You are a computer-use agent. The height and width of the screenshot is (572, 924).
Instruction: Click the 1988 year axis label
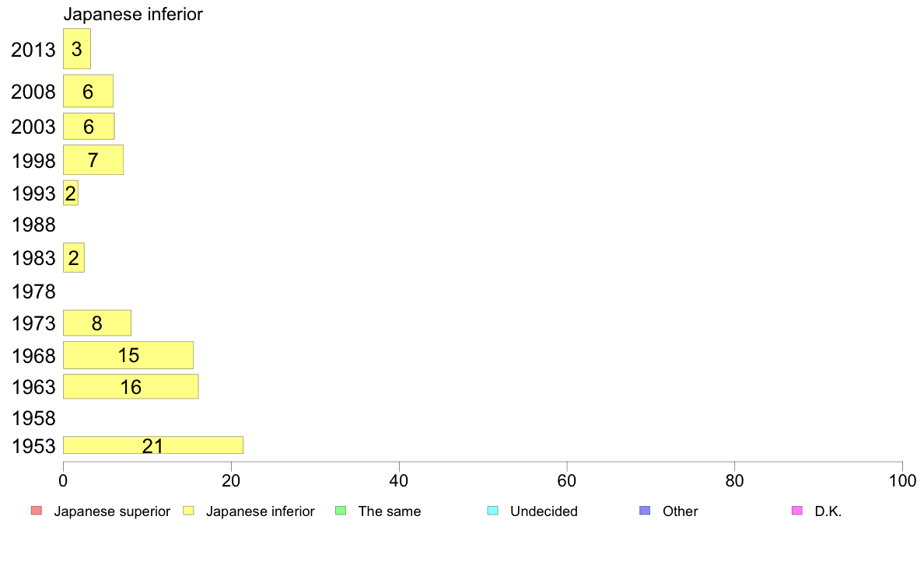pyautogui.click(x=33, y=225)
